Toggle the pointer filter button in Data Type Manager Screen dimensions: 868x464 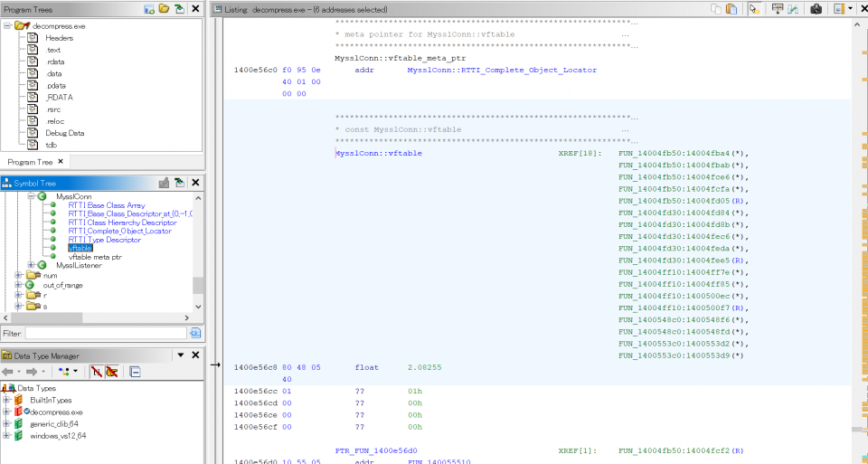[x=112, y=372]
